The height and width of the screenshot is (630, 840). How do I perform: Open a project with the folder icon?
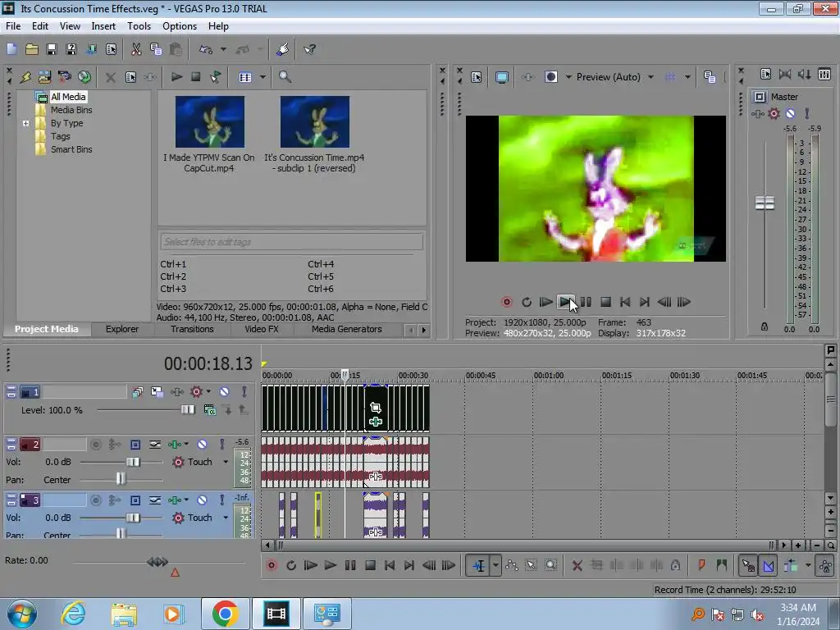coord(32,49)
